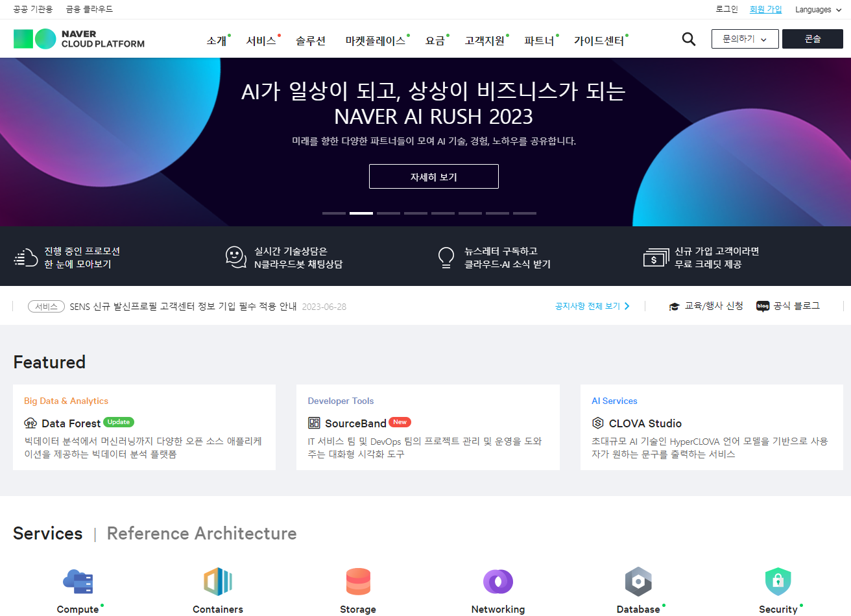Open the 공공 기관용 link
The width and height of the screenshot is (851, 616).
tap(33, 9)
